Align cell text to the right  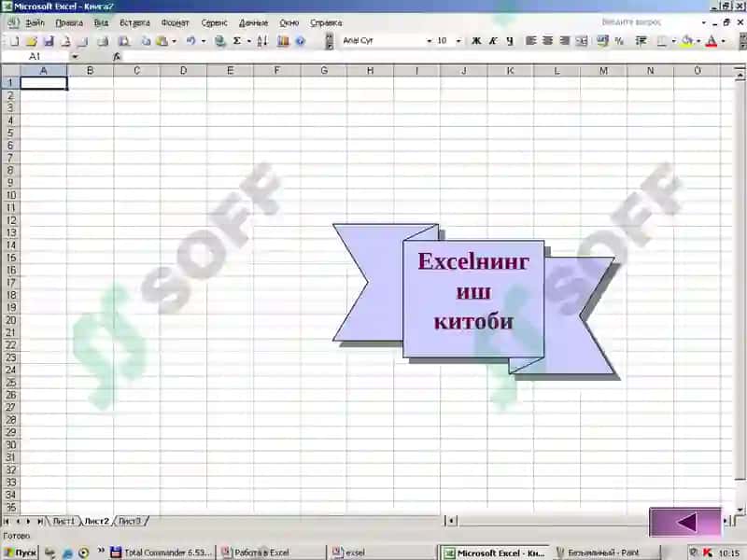(565, 41)
